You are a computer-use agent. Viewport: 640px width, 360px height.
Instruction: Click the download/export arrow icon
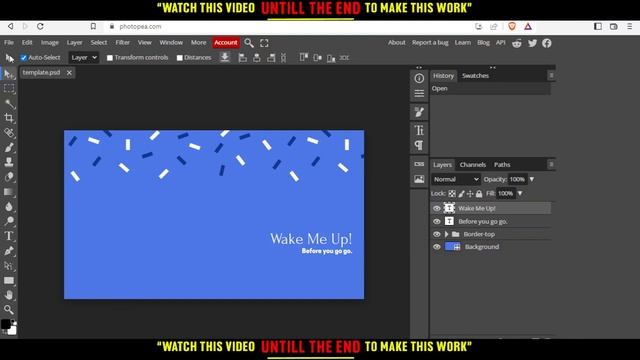[224, 58]
